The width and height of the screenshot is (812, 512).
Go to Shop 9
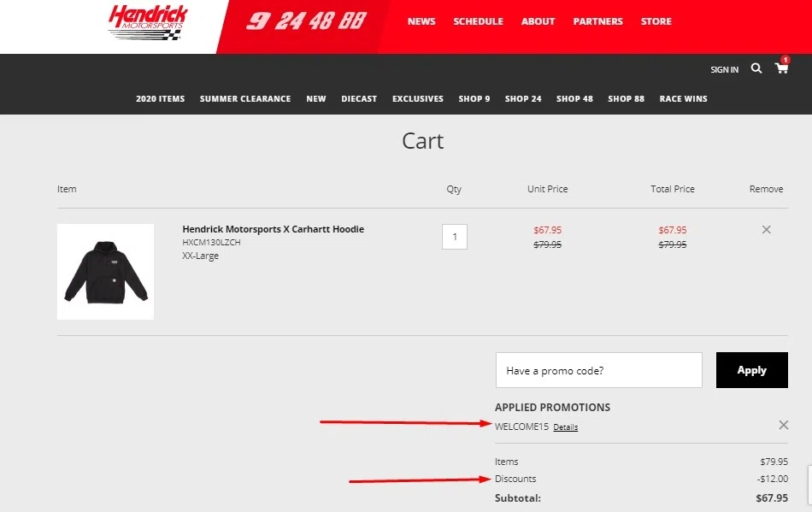pos(474,98)
